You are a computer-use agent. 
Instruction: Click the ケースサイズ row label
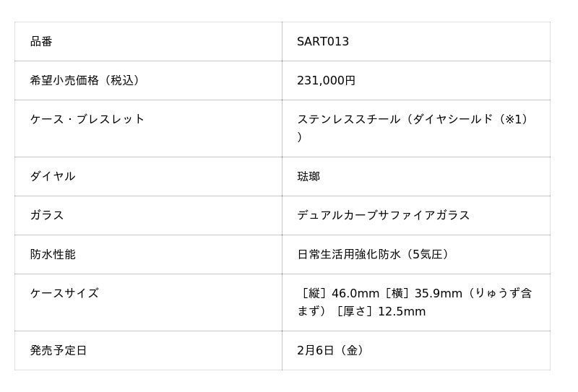pyautogui.click(x=64, y=294)
